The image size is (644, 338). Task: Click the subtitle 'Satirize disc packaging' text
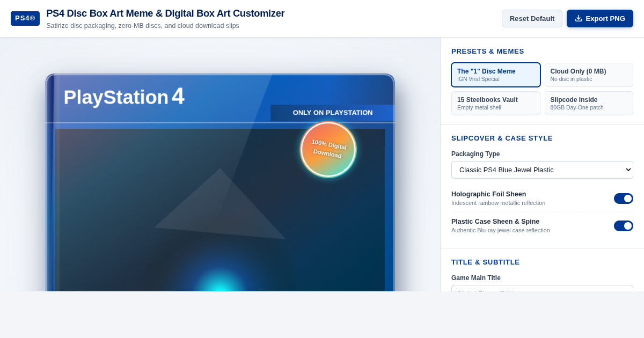coord(143,26)
